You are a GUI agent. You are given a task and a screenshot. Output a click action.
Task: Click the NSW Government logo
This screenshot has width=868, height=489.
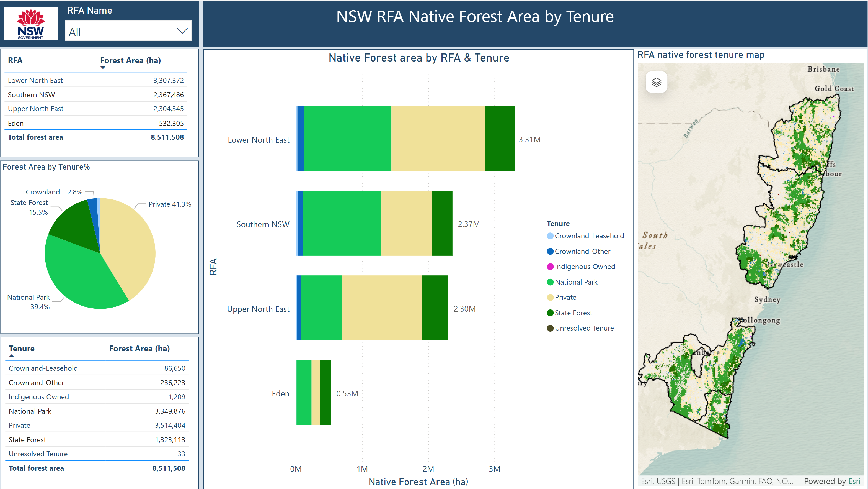[x=31, y=24]
